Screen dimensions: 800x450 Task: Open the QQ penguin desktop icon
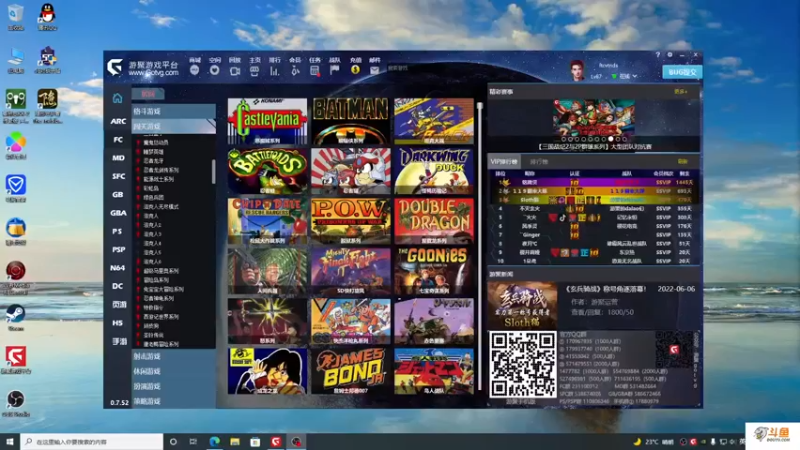coord(47,17)
